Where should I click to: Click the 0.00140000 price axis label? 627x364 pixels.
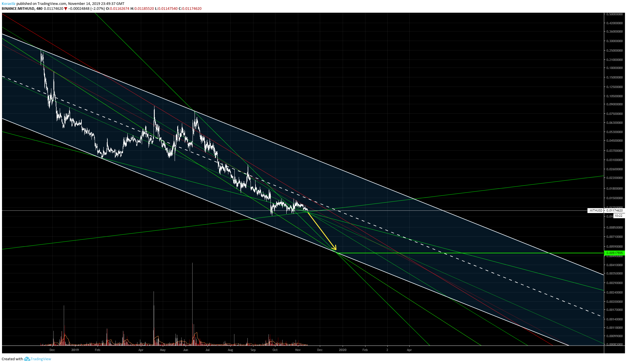[615, 319]
